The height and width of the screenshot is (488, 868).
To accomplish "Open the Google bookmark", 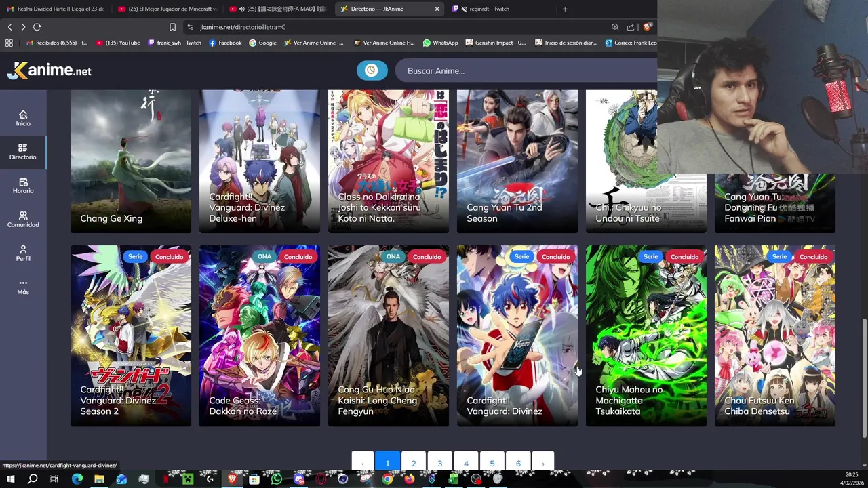I will point(262,43).
